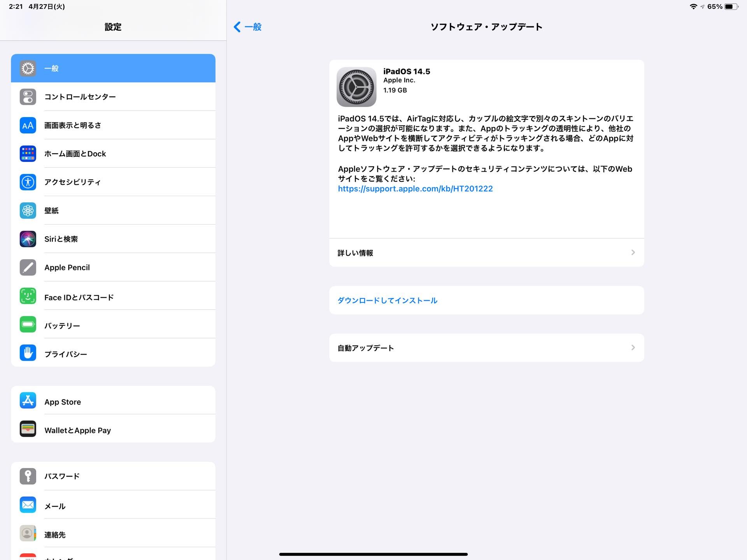Tap the 連絡先 contacts icon
The height and width of the screenshot is (560, 747).
coord(28,533)
